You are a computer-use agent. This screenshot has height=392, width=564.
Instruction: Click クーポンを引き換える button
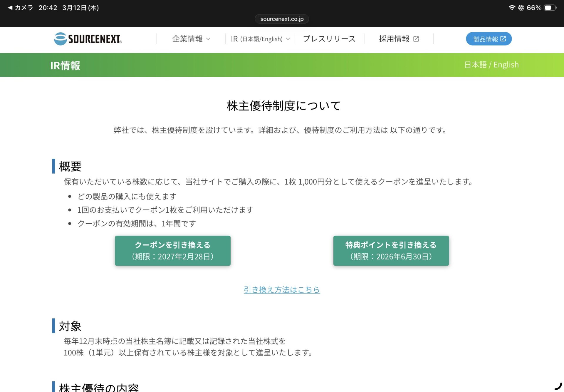click(x=173, y=251)
